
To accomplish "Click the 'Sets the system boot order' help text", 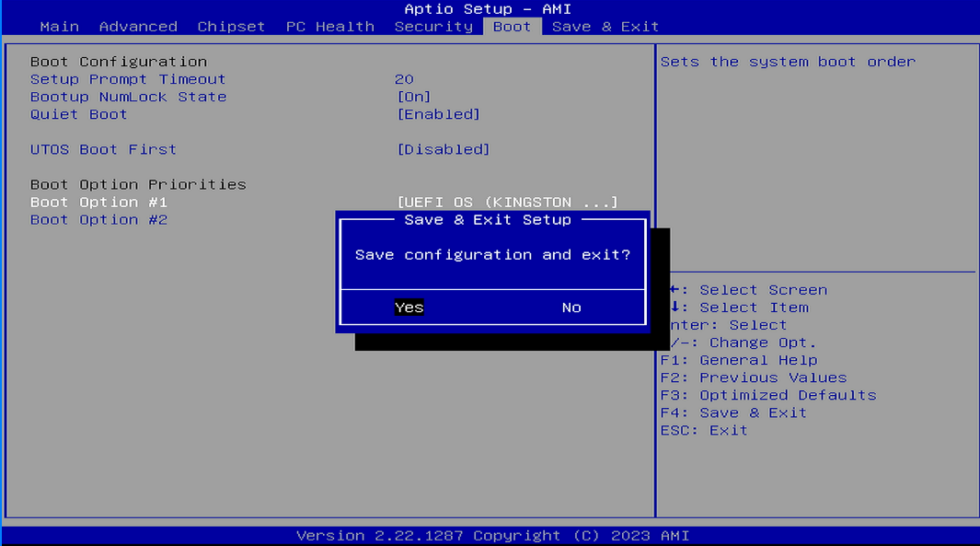I will 788,62.
